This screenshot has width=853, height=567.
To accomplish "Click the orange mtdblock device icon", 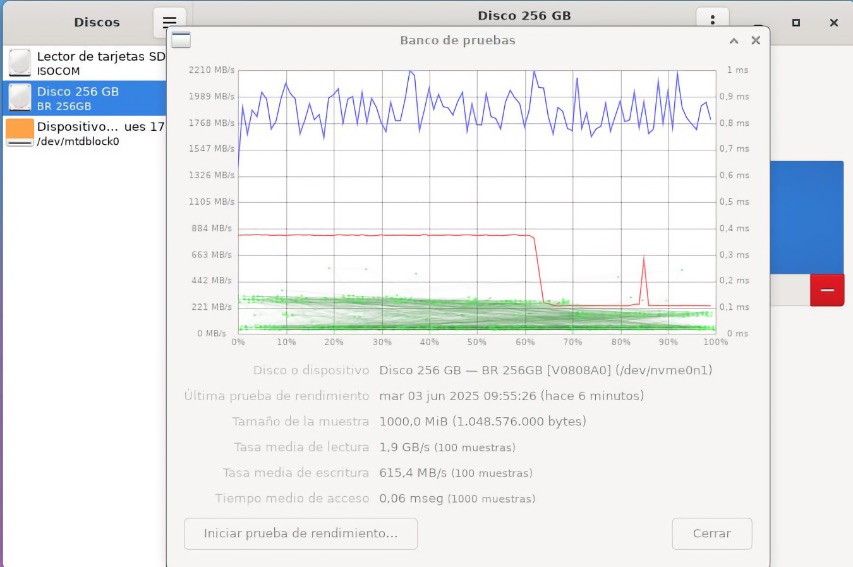I will [x=20, y=133].
